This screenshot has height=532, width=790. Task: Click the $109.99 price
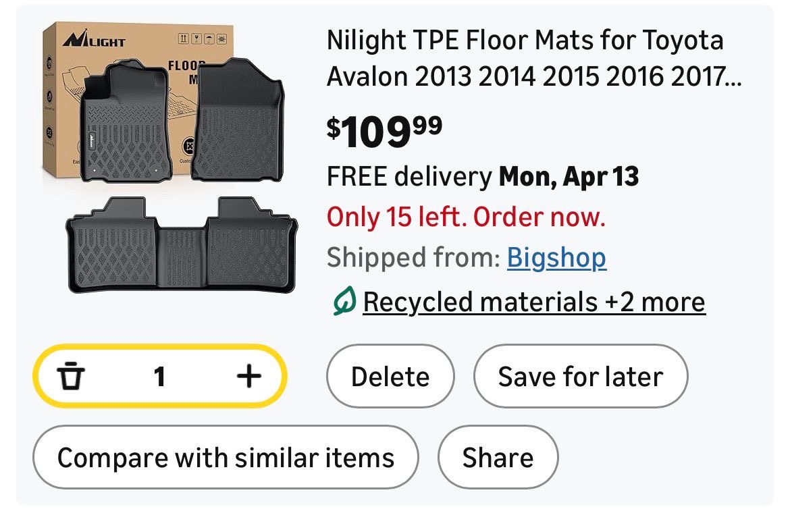click(x=385, y=131)
